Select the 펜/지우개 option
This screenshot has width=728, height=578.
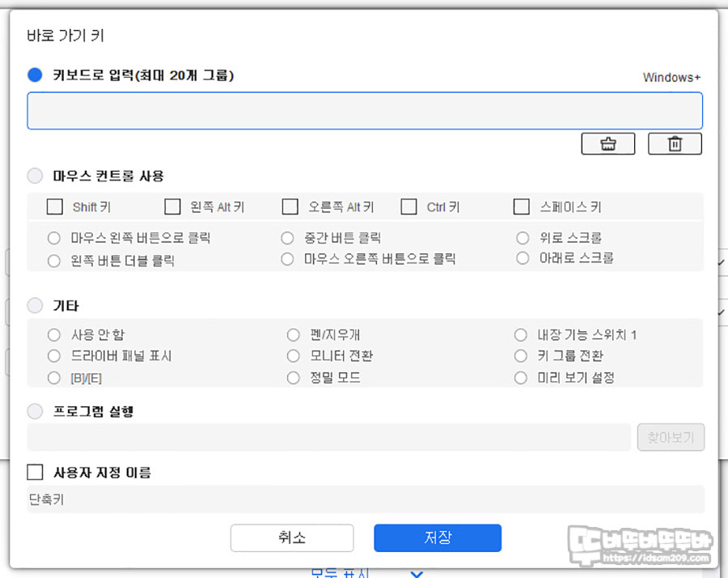293,334
